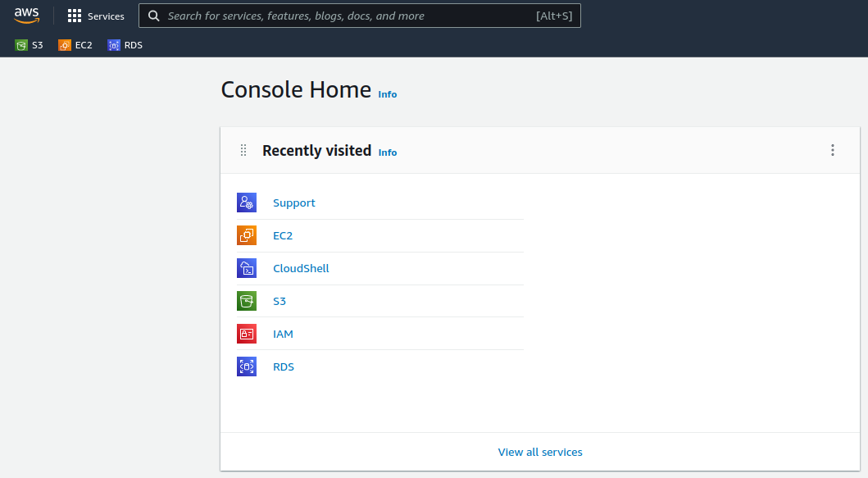Screen dimensions: 868x478
Task: Open the Services grid menu icon
Action: [x=75, y=16]
